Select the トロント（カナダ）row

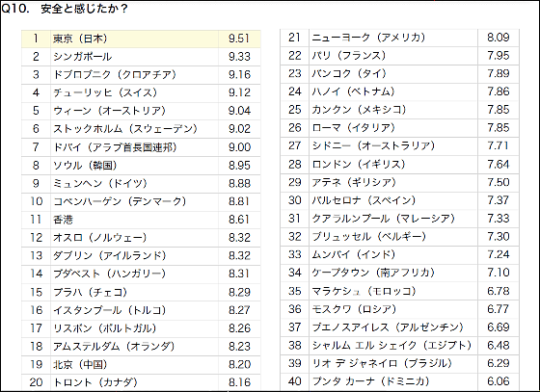coord(141,382)
